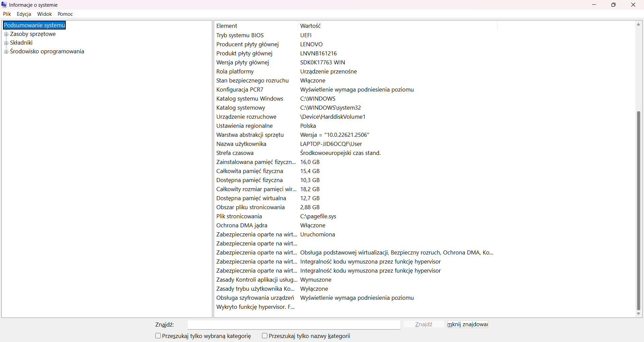644x342 pixels.
Task: Select the Dostępna pamięć wirtualna row
Action: pos(356,198)
